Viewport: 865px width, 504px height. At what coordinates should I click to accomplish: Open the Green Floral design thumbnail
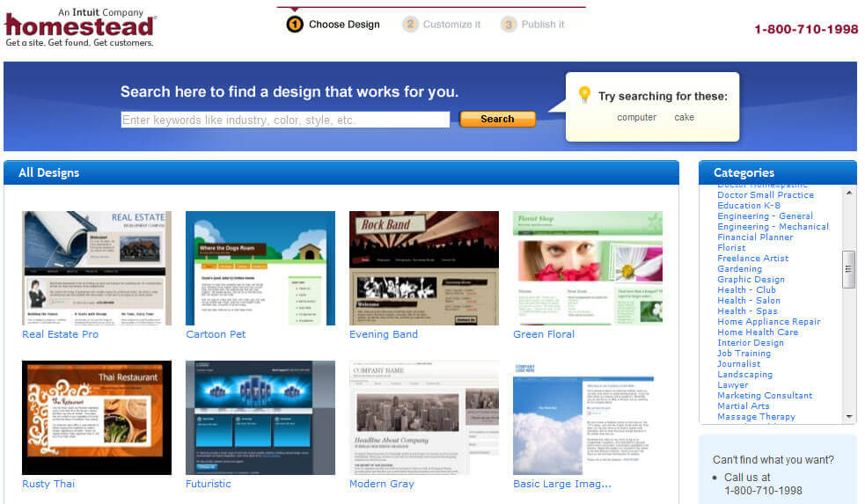click(588, 268)
